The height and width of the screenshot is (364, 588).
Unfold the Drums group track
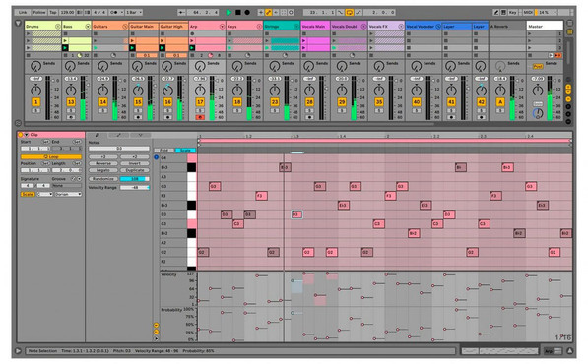click(58, 27)
